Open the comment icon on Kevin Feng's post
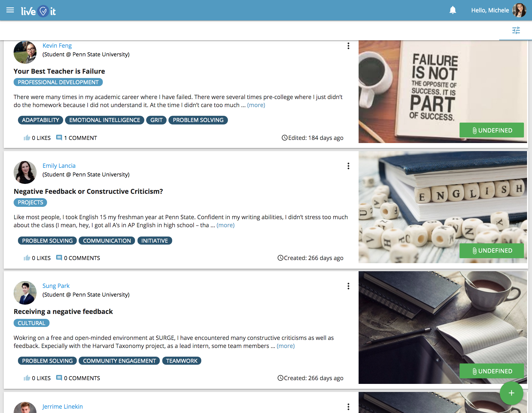Viewport: 532px width, 413px height. [59, 138]
